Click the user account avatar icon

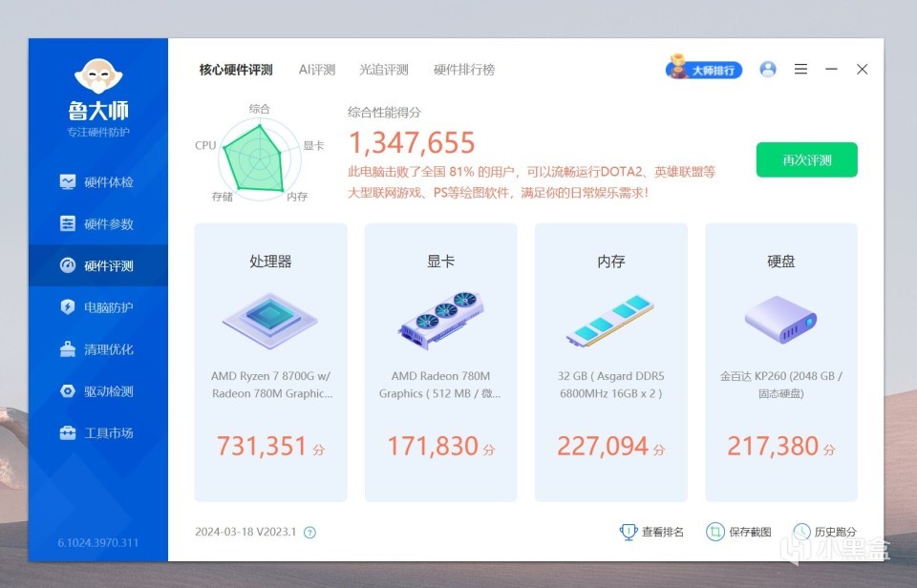[x=768, y=69]
